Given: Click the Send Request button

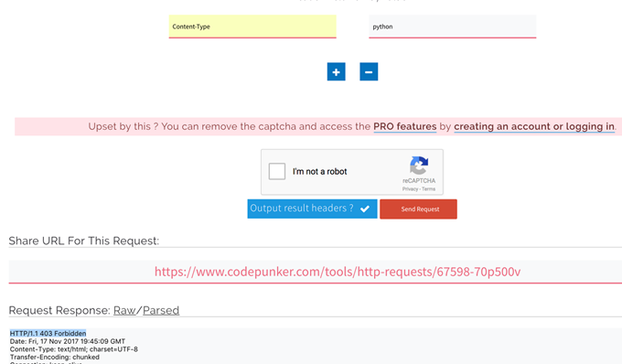Looking at the screenshot, I should (418, 209).
